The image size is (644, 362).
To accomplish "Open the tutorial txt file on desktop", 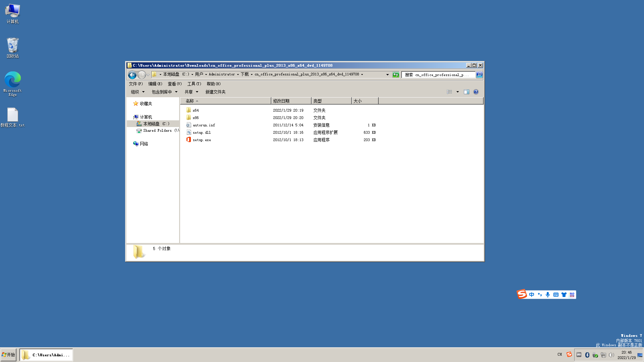I will point(13,117).
